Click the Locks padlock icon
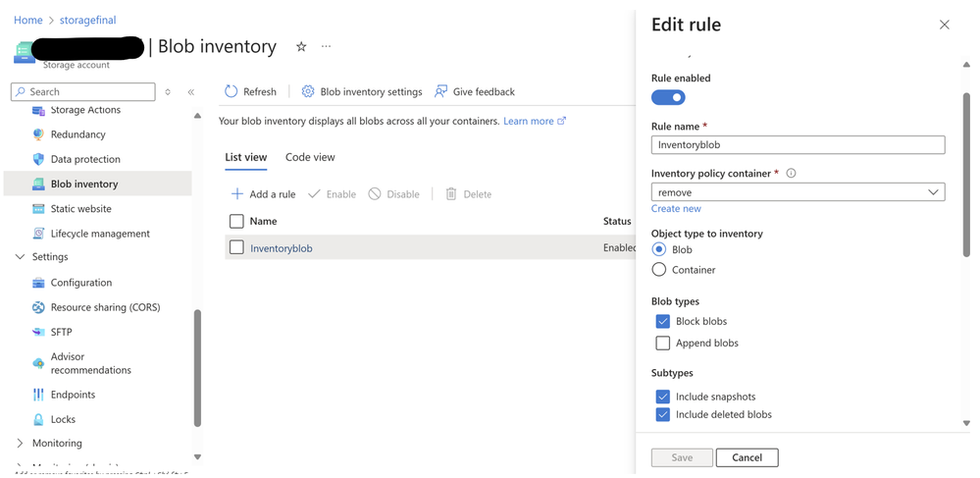 39,419
